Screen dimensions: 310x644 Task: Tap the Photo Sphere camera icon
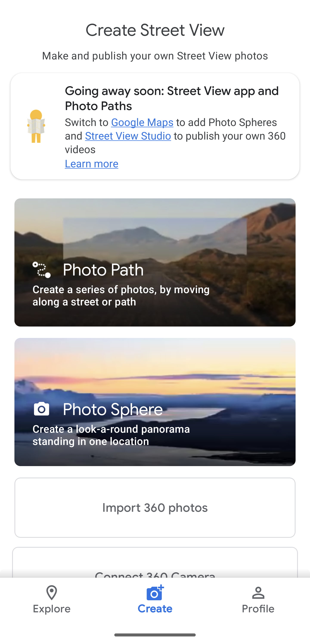pyautogui.click(x=42, y=409)
